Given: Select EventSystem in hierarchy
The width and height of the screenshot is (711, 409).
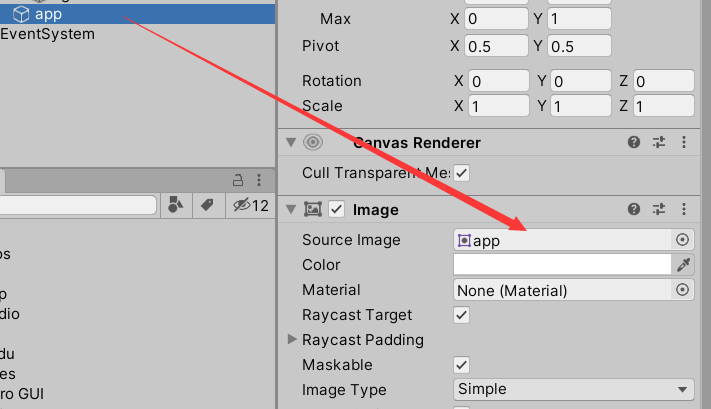Looking at the screenshot, I should (48, 34).
